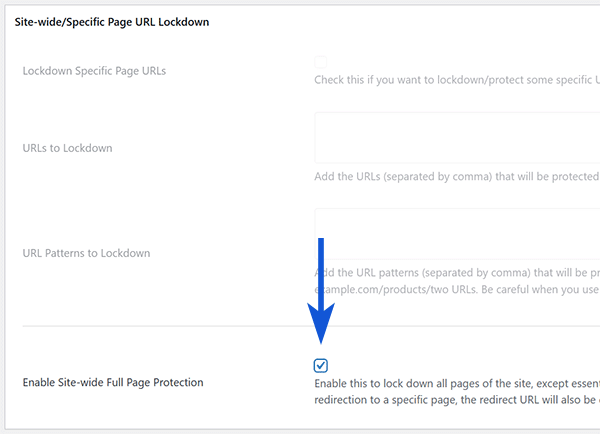The image size is (600, 434).
Task: Click the 'example.com/products/two URLs' text
Action: point(400,289)
